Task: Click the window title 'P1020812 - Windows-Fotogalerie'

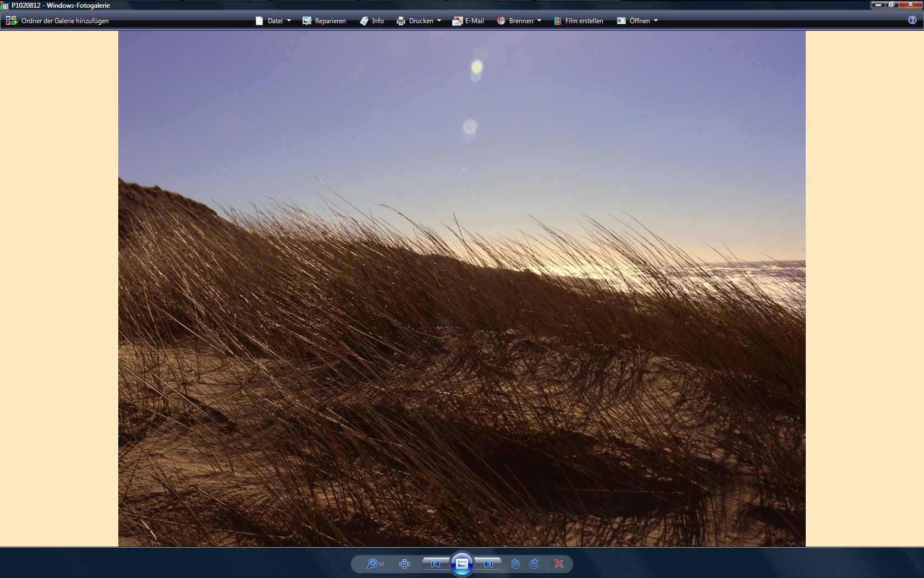Action: click(x=61, y=6)
